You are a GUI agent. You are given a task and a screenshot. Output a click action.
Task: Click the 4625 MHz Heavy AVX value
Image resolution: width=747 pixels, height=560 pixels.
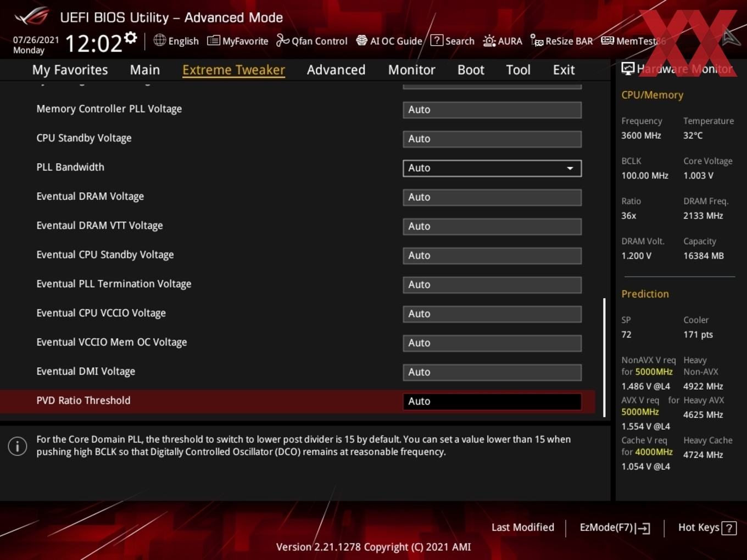(703, 415)
